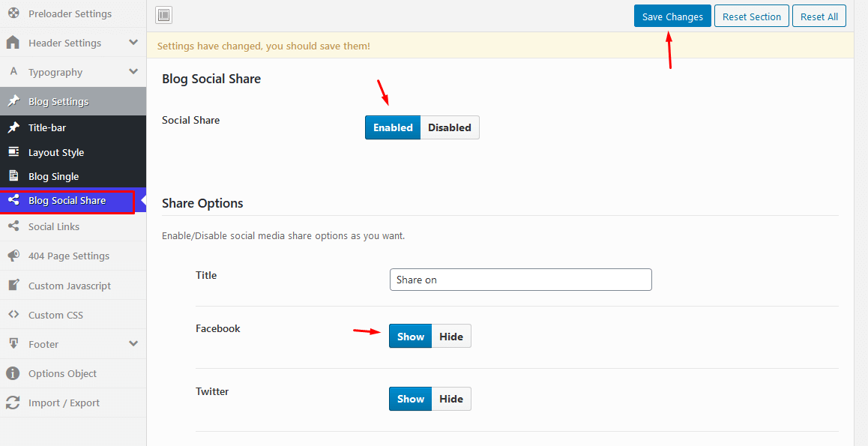Hide the Facebook share option
The width and height of the screenshot is (868, 446).
pyautogui.click(x=450, y=337)
